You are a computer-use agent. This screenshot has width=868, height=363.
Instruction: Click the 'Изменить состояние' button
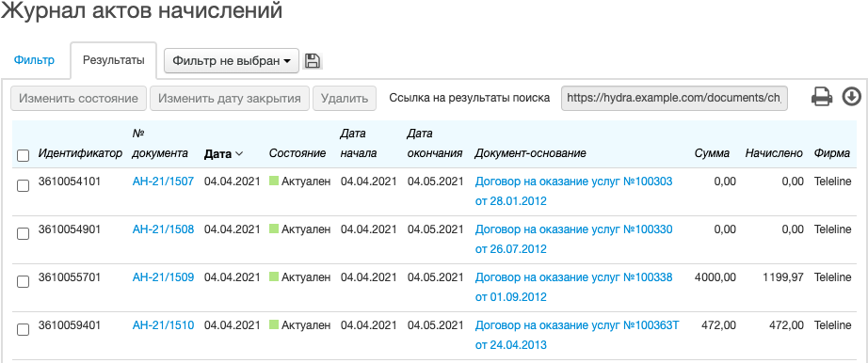tap(78, 99)
